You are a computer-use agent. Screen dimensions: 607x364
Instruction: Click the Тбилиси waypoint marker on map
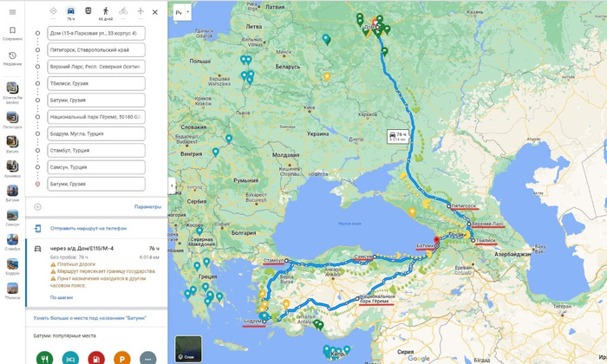pos(473,241)
